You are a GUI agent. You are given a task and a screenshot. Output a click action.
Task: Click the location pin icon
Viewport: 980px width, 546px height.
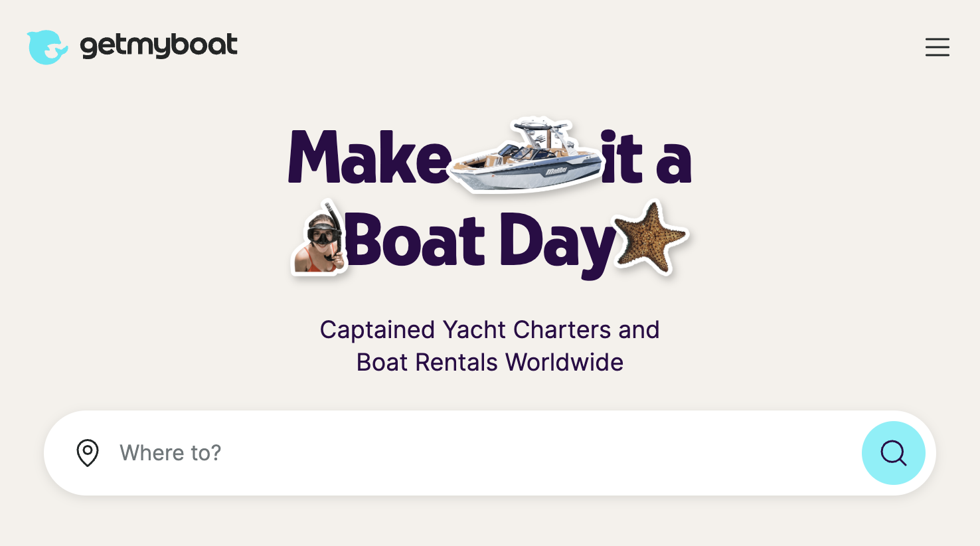coord(88,453)
